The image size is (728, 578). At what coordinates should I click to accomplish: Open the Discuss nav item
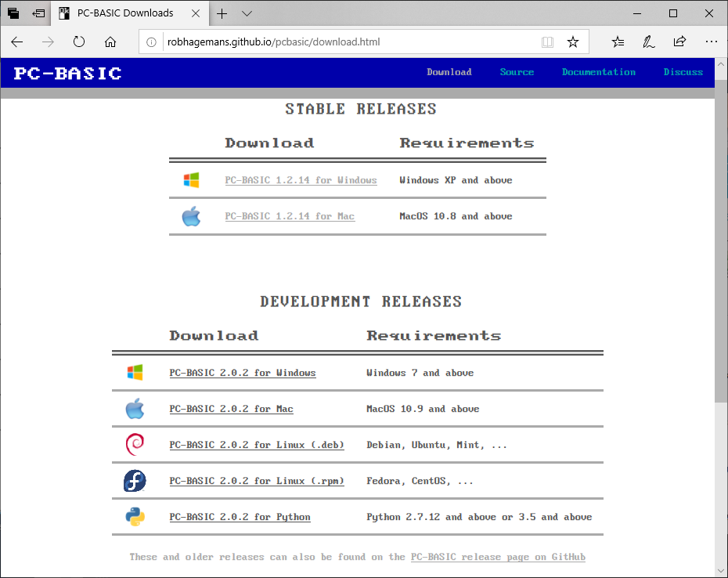683,72
